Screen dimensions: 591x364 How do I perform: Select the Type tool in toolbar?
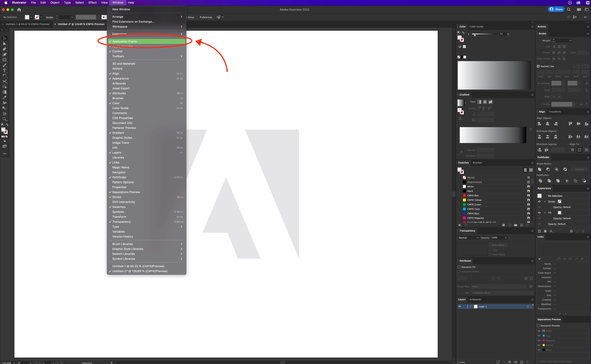click(4, 71)
